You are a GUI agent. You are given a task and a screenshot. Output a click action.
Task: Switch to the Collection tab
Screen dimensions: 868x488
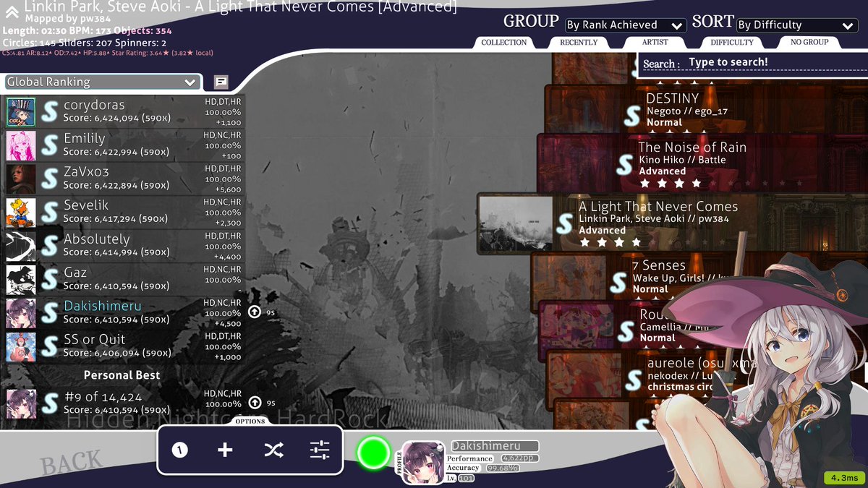[504, 42]
